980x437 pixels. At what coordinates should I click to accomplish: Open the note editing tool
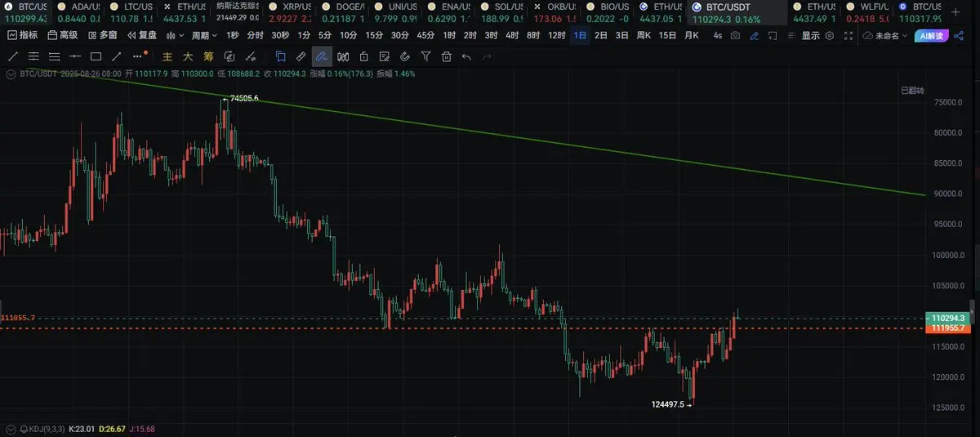point(385,56)
